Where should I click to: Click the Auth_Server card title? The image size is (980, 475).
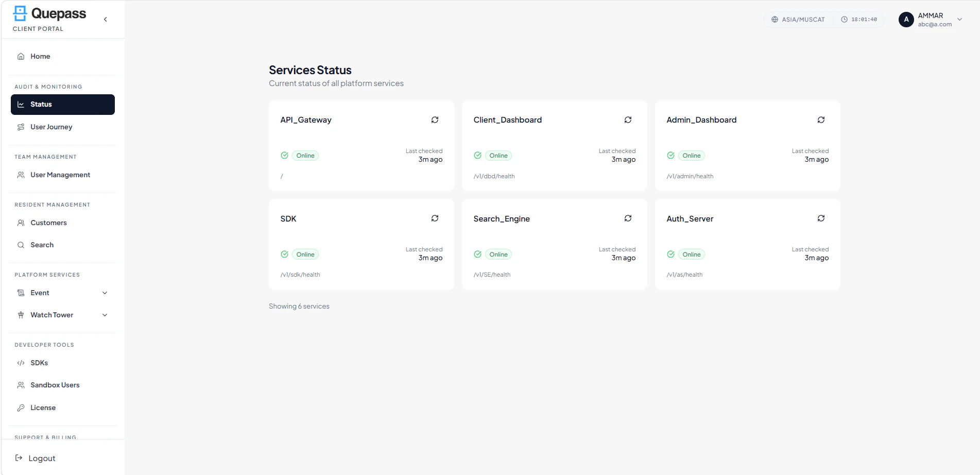(x=690, y=219)
